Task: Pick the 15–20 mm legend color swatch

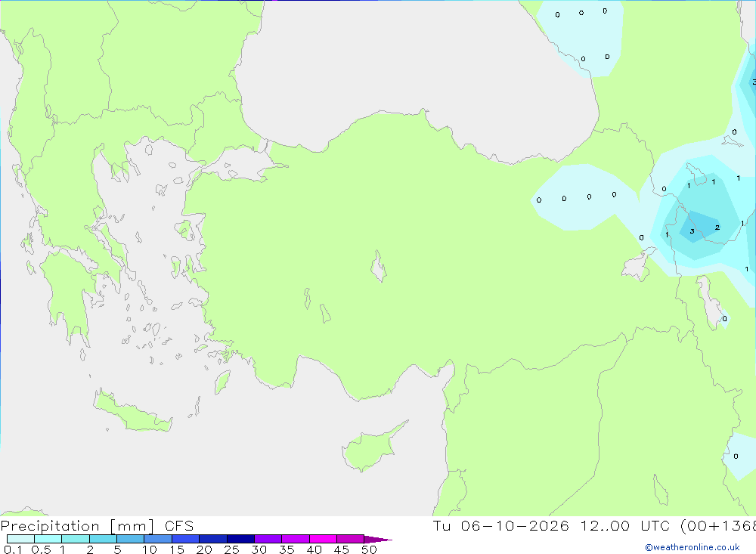Action: (186, 539)
